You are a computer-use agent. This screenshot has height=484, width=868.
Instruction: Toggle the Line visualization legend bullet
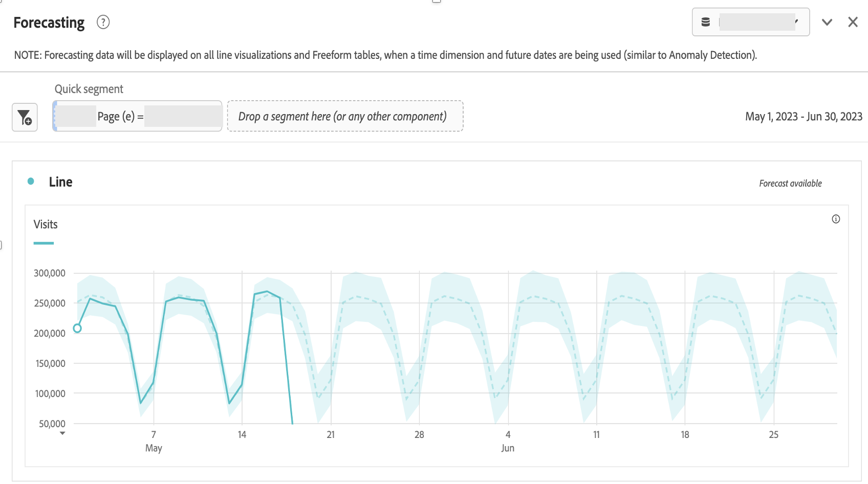(30, 181)
